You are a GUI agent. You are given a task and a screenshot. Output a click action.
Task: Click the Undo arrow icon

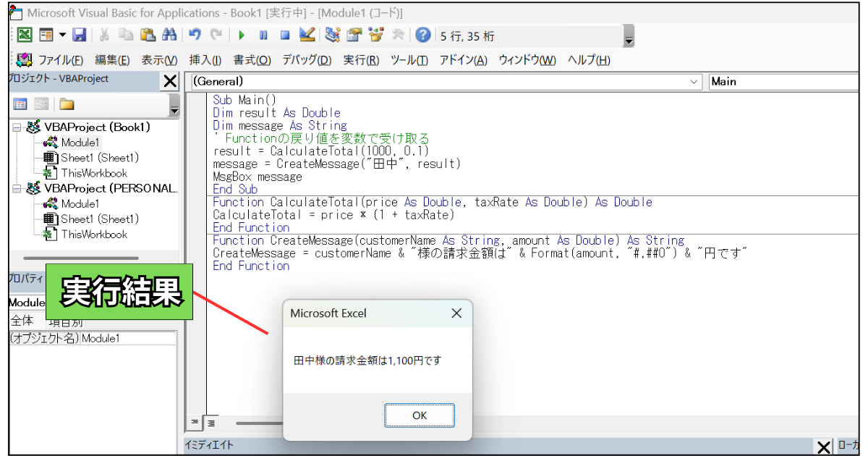195,35
